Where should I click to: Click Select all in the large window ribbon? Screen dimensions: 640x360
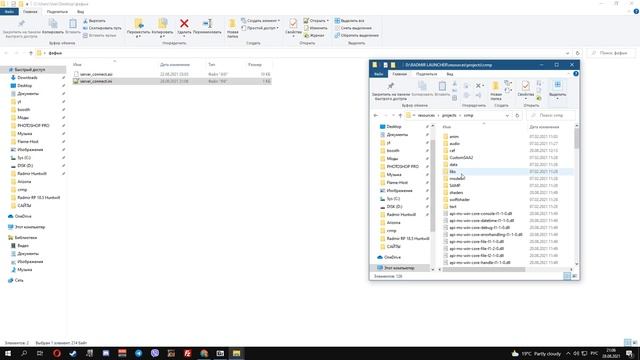coord(349,21)
